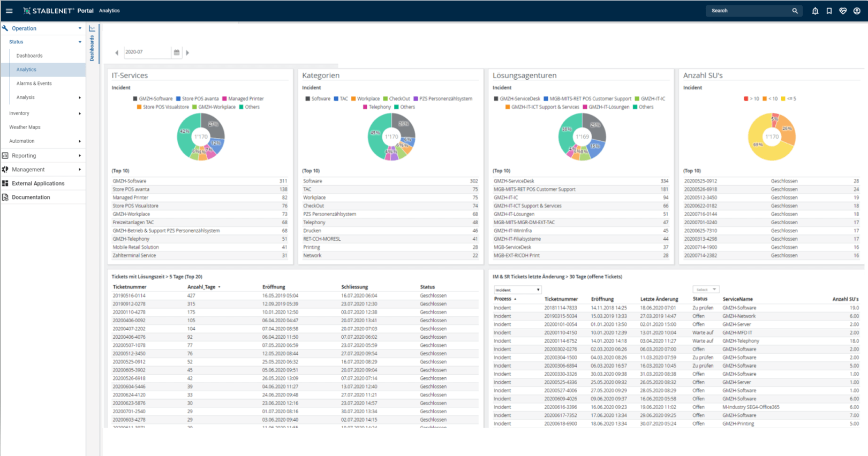Click the search magnifier icon

coord(795,11)
